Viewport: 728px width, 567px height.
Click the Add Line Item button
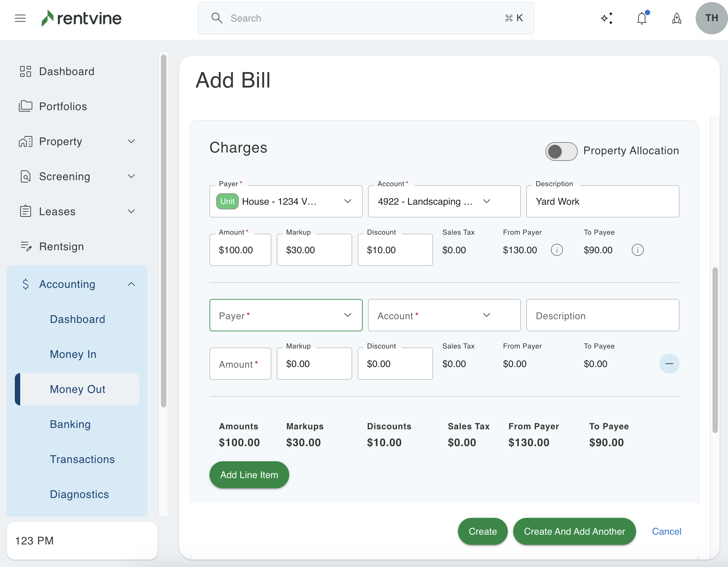point(249,475)
